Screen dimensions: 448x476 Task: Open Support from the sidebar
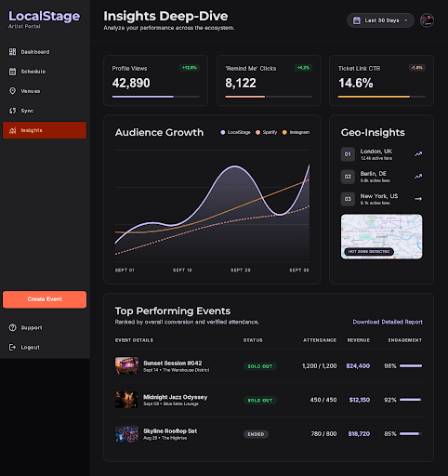pyautogui.click(x=45, y=327)
